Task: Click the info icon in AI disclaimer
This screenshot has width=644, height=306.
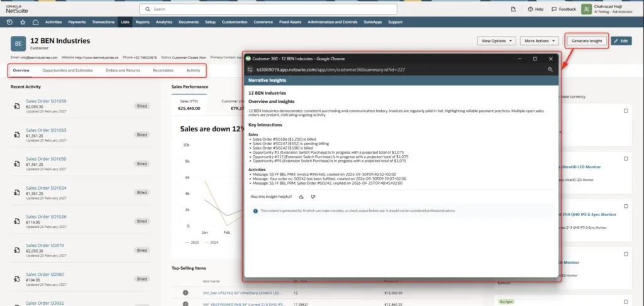Action: 255,211
